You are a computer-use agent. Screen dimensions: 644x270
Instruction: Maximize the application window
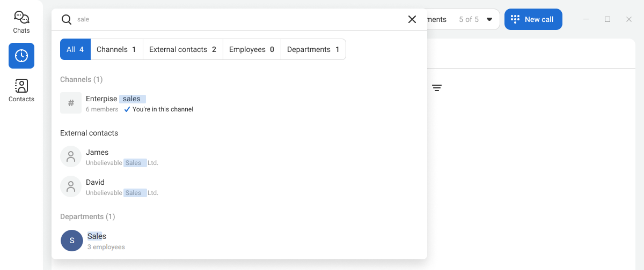[608, 19]
